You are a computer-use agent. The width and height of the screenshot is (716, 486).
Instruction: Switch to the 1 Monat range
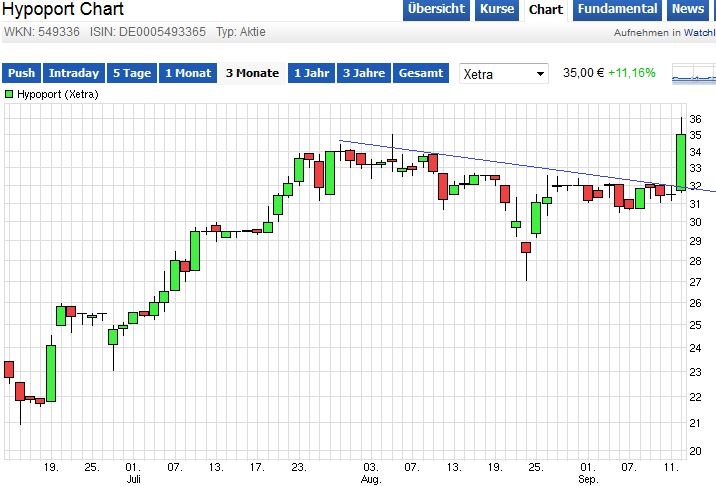[188, 73]
